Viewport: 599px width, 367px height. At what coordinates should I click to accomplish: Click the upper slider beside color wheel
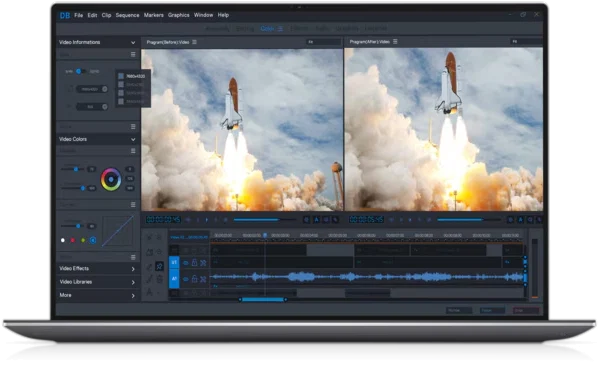(x=73, y=169)
